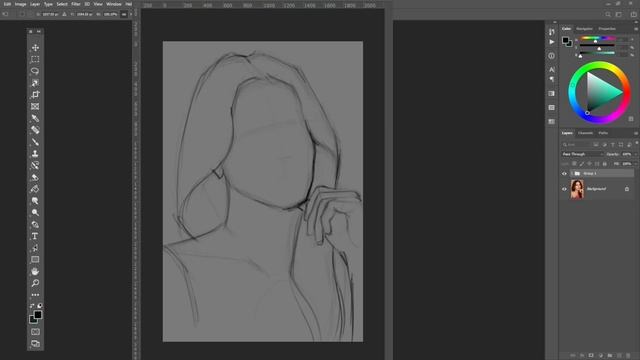Select the Eraser tool
The width and height of the screenshot is (640, 360).
pyautogui.click(x=35, y=177)
